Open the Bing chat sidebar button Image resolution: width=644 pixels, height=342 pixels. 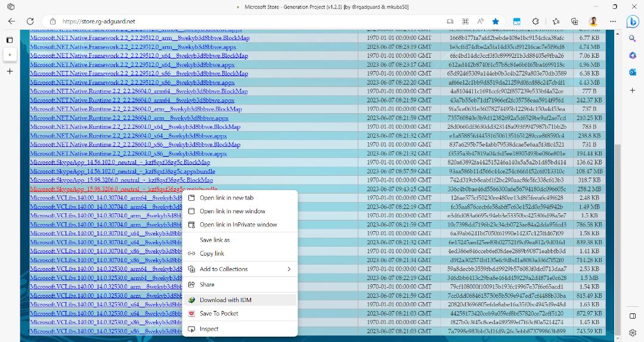click(633, 21)
